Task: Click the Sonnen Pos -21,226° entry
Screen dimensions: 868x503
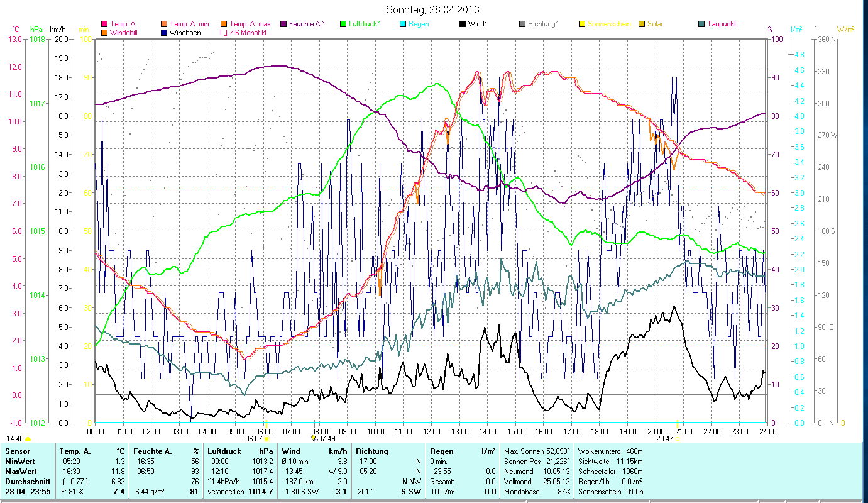Action: [x=537, y=462]
